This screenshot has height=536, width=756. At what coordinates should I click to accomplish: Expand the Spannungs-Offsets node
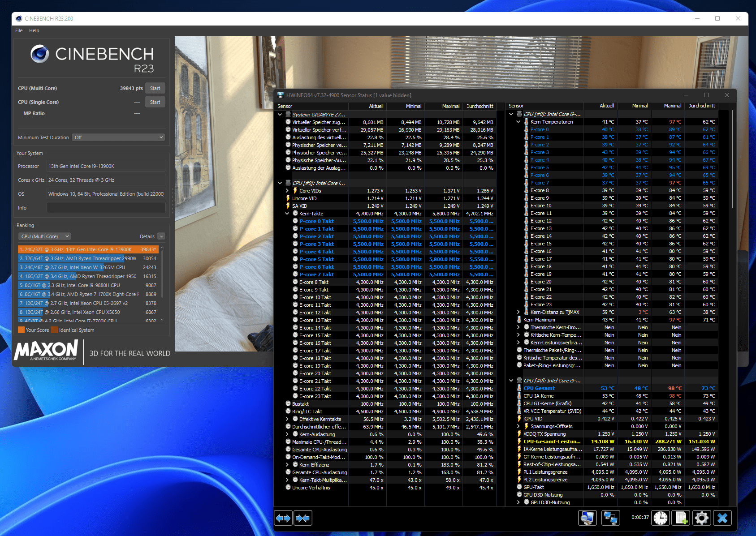tap(518, 426)
